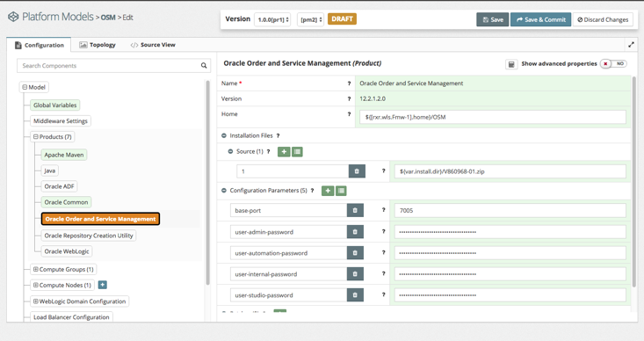The image size is (644, 341).
Task: Click the help icon next to Source (1)
Action: pos(269,151)
